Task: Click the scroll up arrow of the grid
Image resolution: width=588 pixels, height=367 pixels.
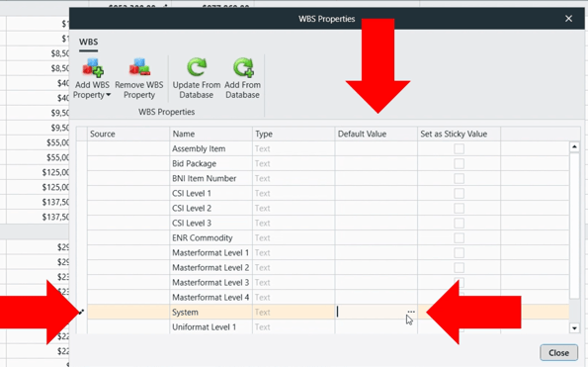Action: (x=574, y=146)
